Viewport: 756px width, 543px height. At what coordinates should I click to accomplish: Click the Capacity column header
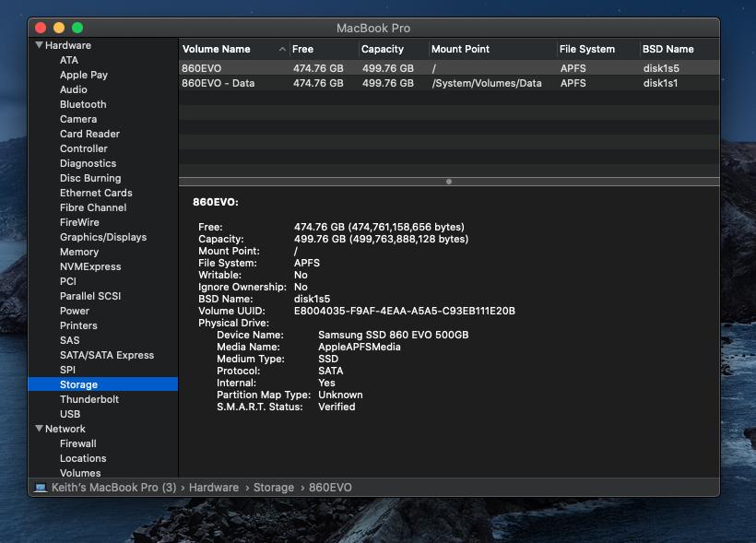(382, 49)
